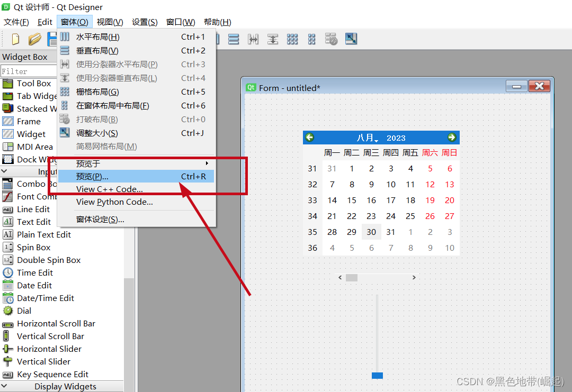572x392 pixels.
Task: Select the Vertical Scroll Bar widget
Action: click(50, 336)
